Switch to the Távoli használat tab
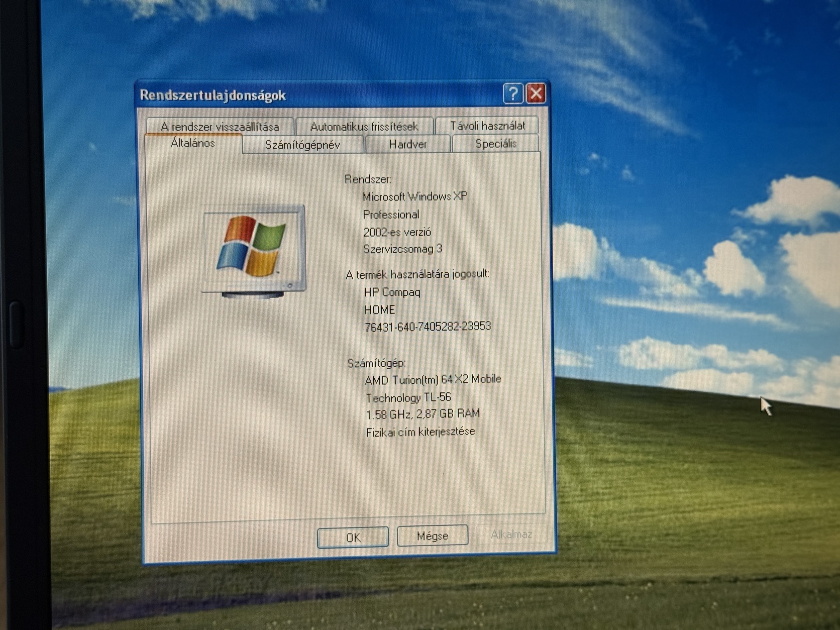Image resolution: width=840 pixels, height=630 pixels. click(487, 126)
